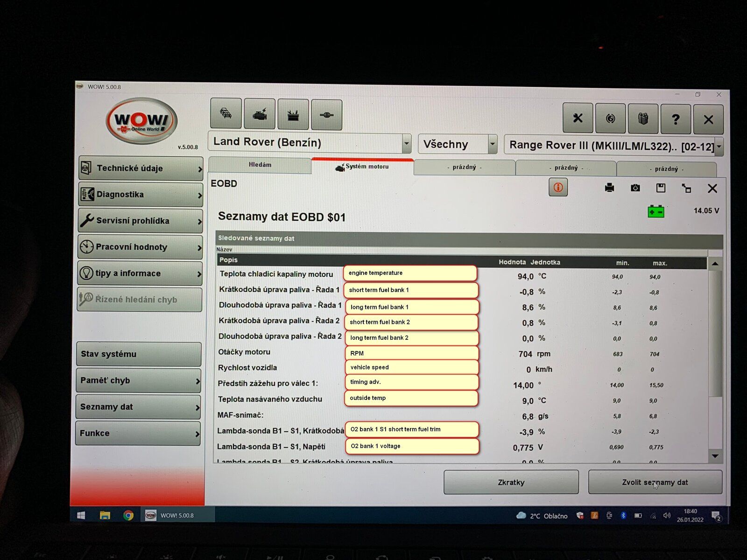Take a snapshot with the camera icon
The image size is (747, 560).
pos(635,188)
